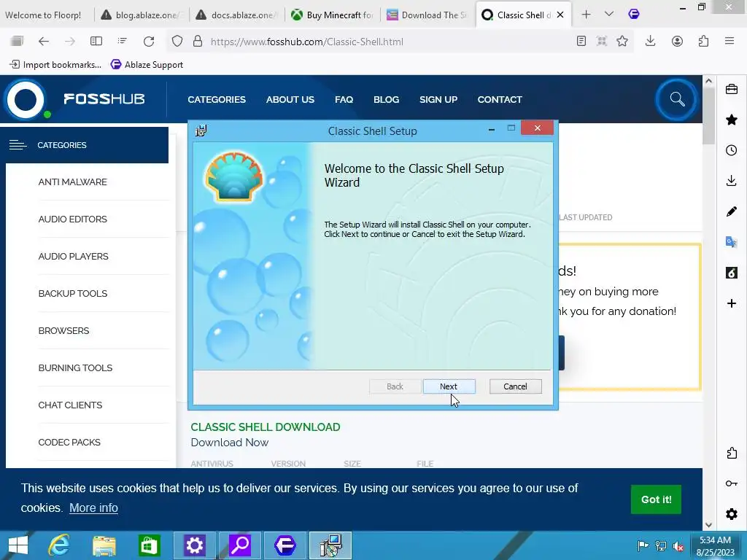Open SIGN UP nav item
The image size is (747, 560).
[x=438, y=99]
